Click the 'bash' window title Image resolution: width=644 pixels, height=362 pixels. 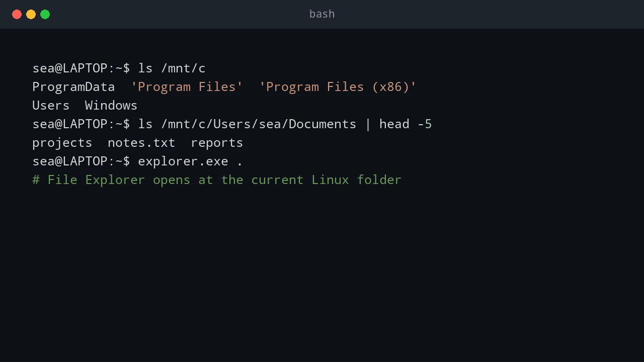(322, 14)
